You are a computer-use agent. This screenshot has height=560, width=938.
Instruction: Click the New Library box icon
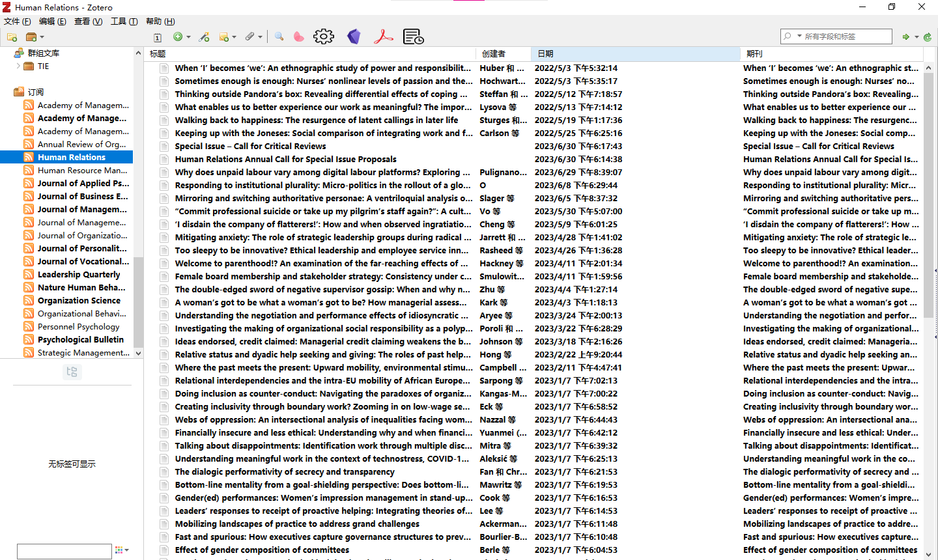(x=31, y=37)
